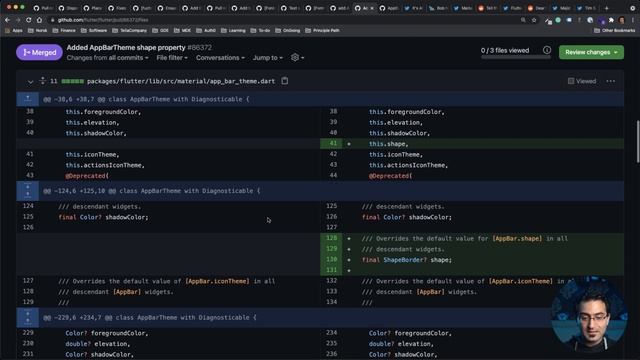This screenshot has height=360, width=640.
Task: Open a new browser tab
Action: [x=607, y=8]
